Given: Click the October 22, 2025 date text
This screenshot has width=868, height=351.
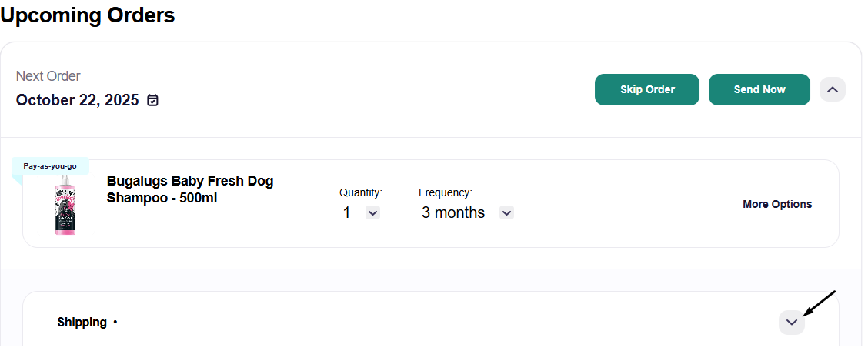Looking at the screenshot, I should coord(77,100).
